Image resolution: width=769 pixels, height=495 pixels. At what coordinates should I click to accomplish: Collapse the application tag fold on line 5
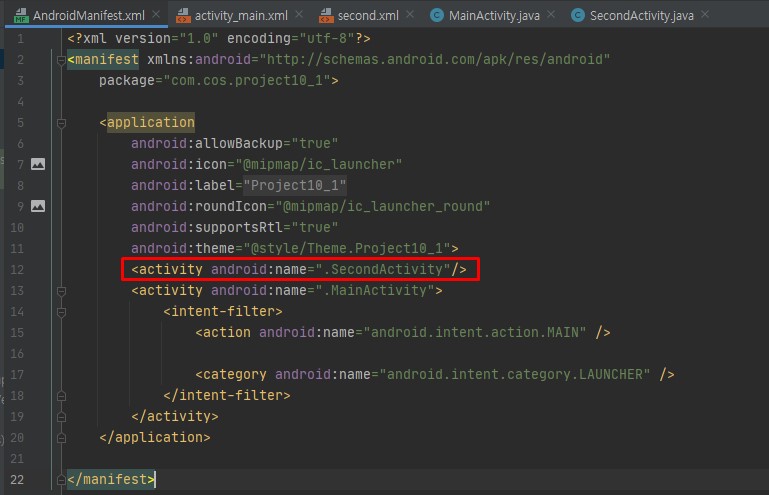(x=61, y=123)
